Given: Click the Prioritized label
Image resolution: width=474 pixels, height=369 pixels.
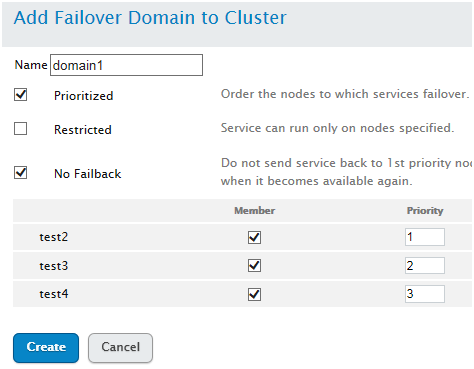Looking at the screenshot, I should pyautogui.click(x=84, y=96).
